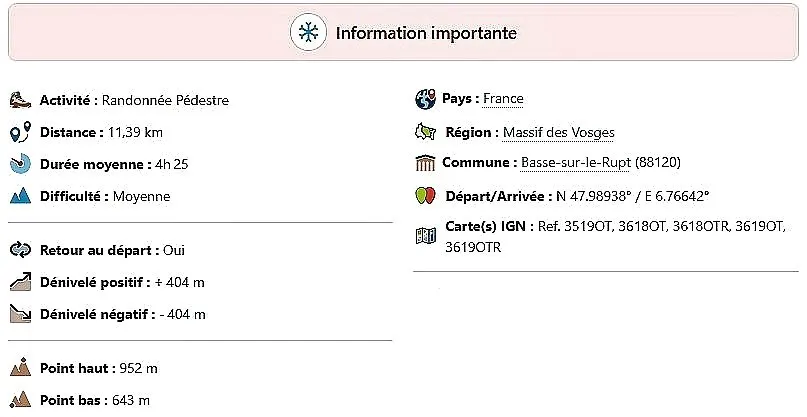
Task: Click the blue mountain Difficulté icon
Action: 20,196
